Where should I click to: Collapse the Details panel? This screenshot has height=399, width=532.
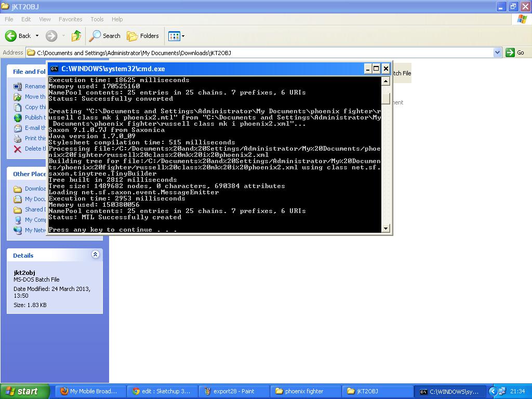point(96,255)
